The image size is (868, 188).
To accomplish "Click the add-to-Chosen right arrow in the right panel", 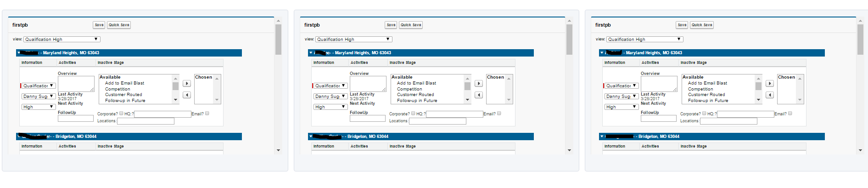I will 770,84.
